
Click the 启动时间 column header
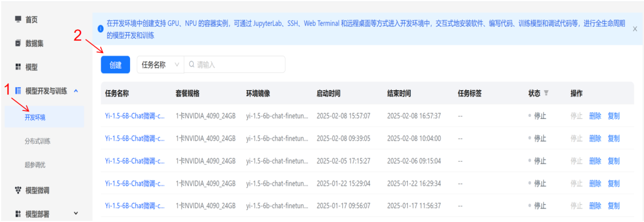[329, 93]
